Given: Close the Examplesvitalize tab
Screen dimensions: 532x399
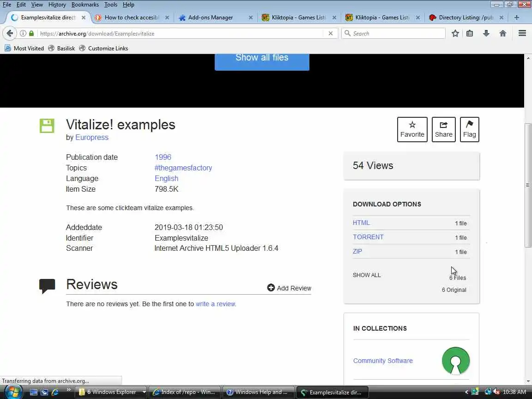Looking at the screenshot, I should [84, 17].
